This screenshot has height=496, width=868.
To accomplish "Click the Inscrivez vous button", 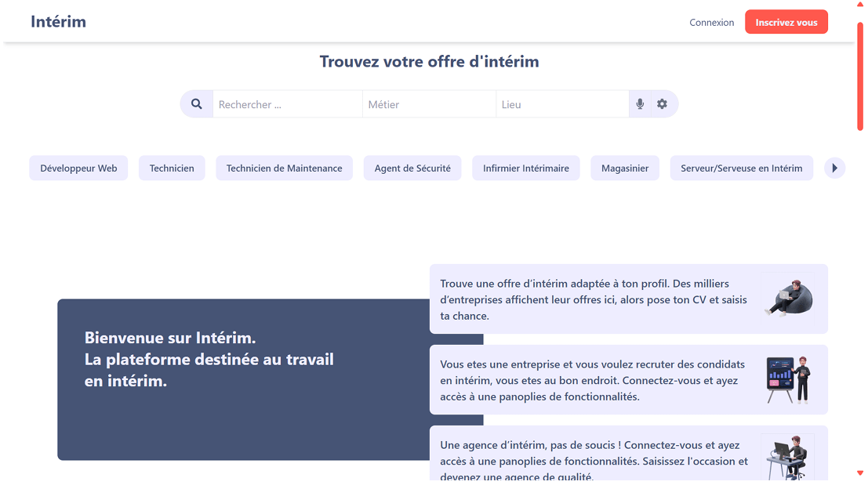I will (786, 22).
